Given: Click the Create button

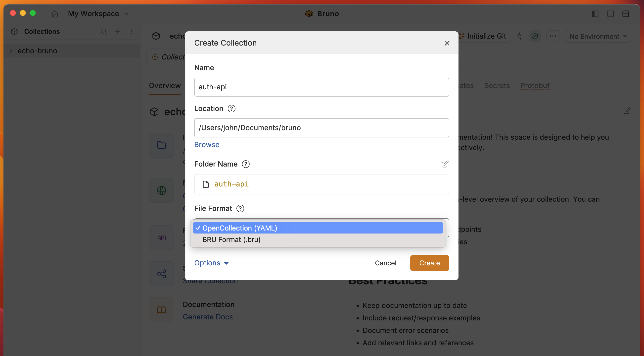Looking at the screenshot, I should click(x=429, y=263).
